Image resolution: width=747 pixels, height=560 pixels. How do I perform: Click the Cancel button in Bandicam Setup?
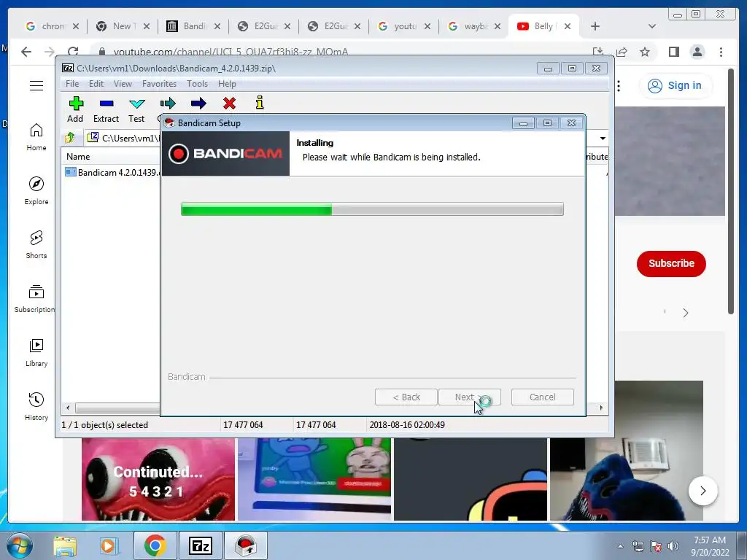coord(542,397)
